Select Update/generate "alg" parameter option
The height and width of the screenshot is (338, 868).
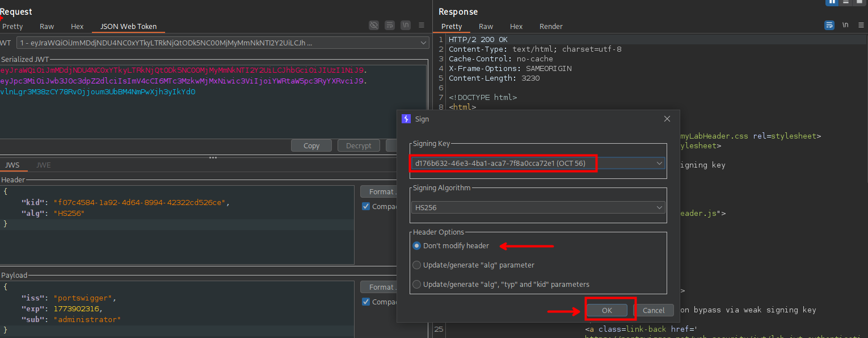[x=417, y=265]
